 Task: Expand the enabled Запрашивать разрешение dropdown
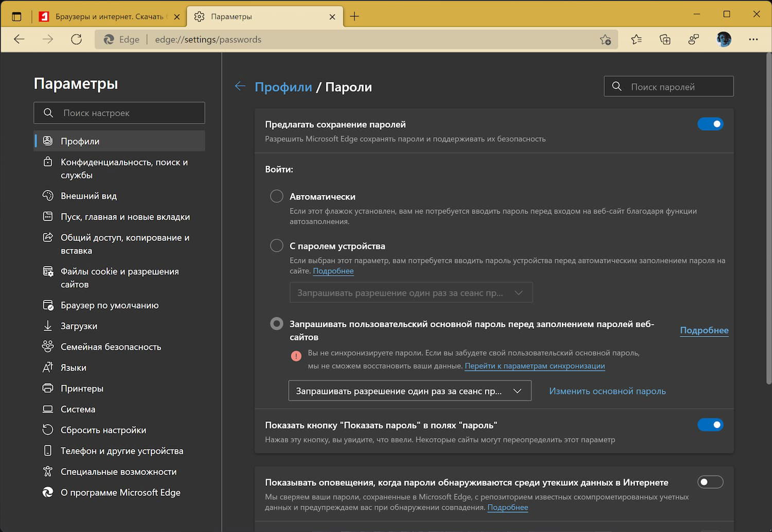(x=410, y=391)
